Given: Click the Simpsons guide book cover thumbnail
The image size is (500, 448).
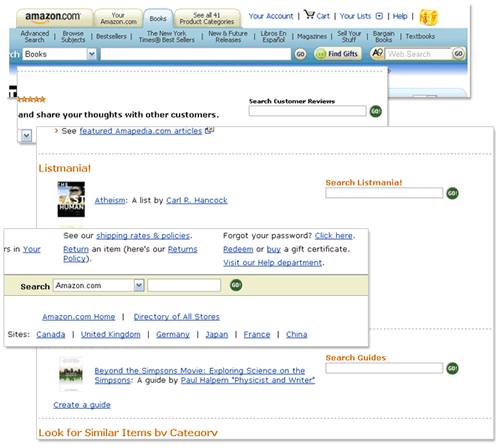Looking at the screenshot, I should click(x=71, y=374).
